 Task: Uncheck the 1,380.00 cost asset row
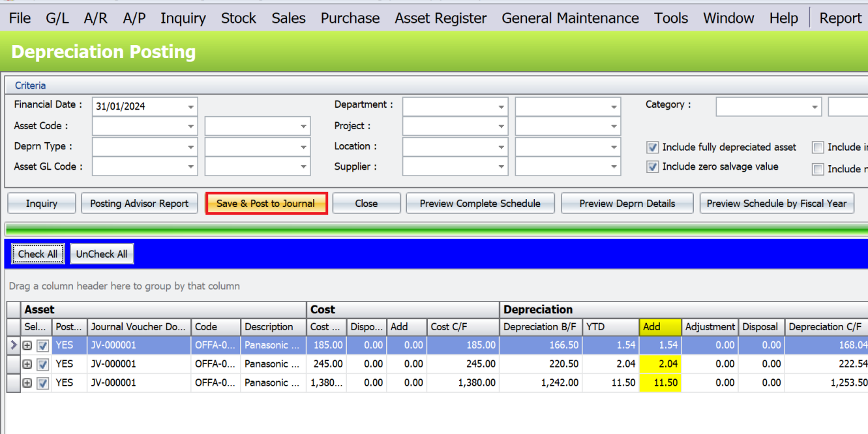pos(43,383)
